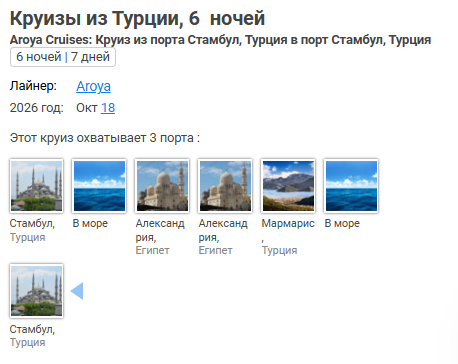
Task: Open the final Стамбул thumbnail in bottom row
Action: point(37,291)
